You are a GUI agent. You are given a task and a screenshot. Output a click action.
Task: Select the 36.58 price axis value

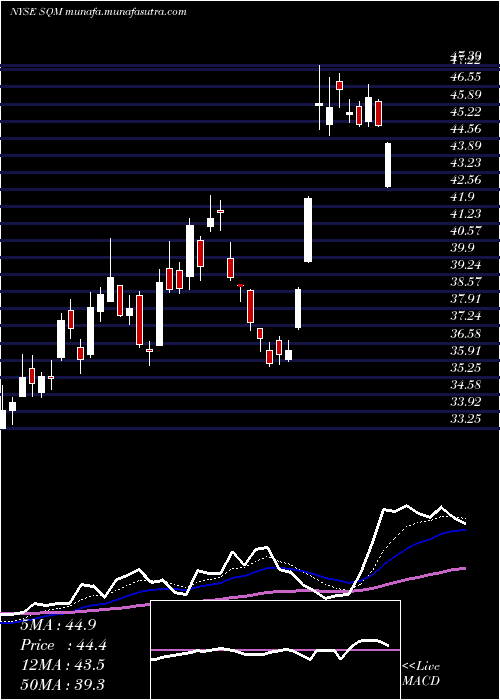pos(466,334)
